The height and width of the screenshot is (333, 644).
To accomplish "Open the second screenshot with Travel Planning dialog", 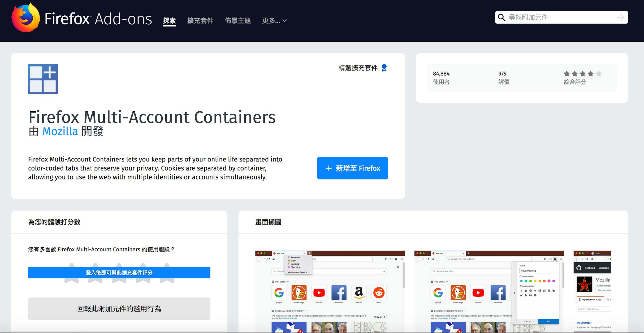I will [x=489, y=292].
